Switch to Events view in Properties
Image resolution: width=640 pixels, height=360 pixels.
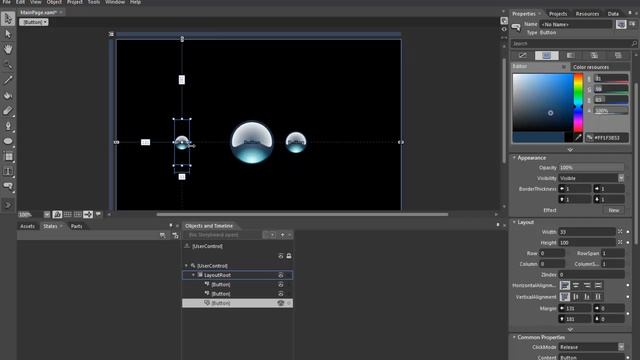click(x=632, y=24)
